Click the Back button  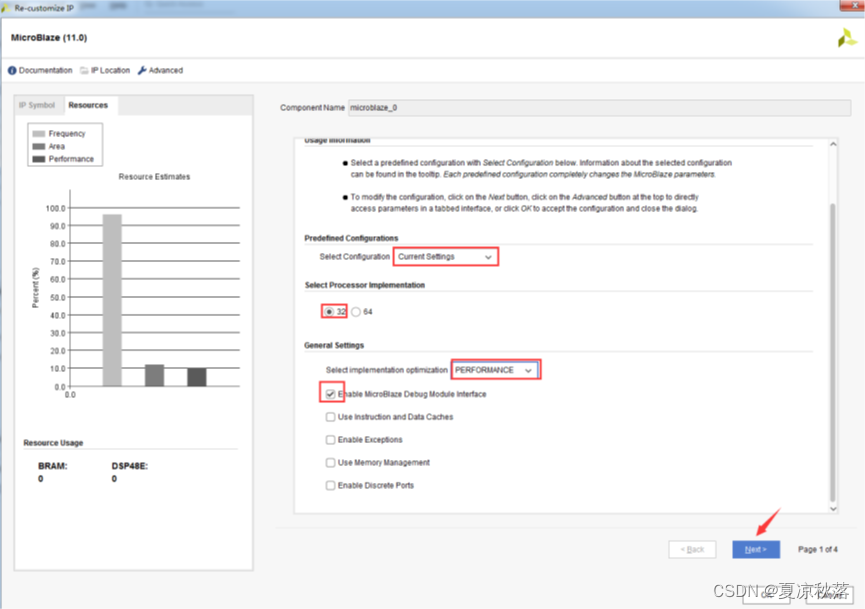pos(692,549)
